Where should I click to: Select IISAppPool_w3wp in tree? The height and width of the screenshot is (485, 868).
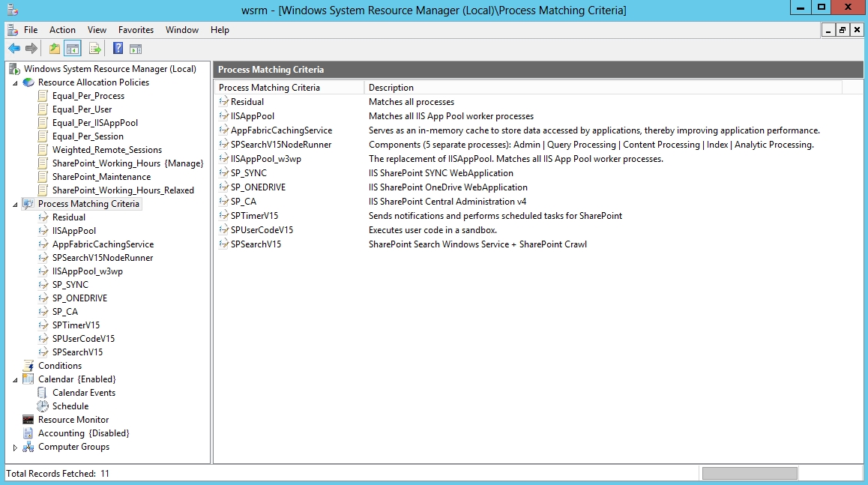[x=88, y=271]
